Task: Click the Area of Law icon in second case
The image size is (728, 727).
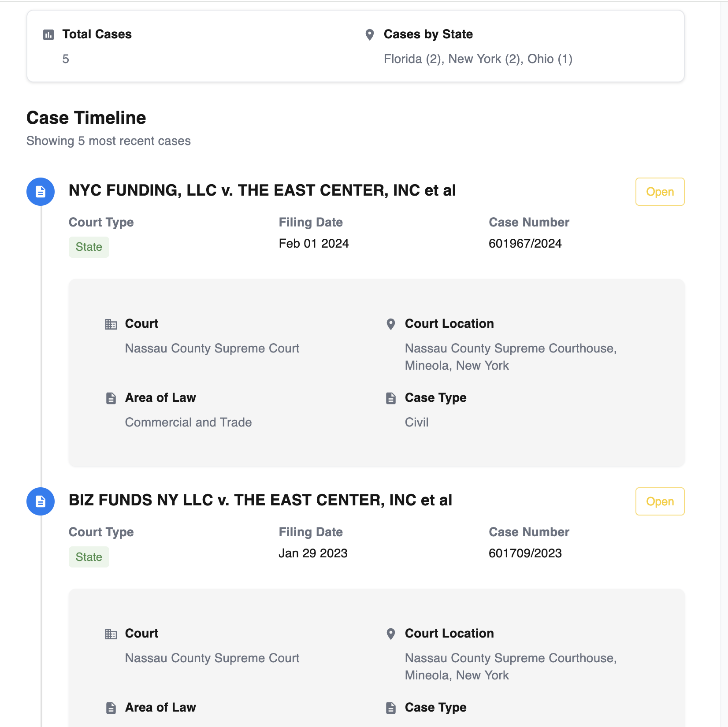Action: [111, 708]
